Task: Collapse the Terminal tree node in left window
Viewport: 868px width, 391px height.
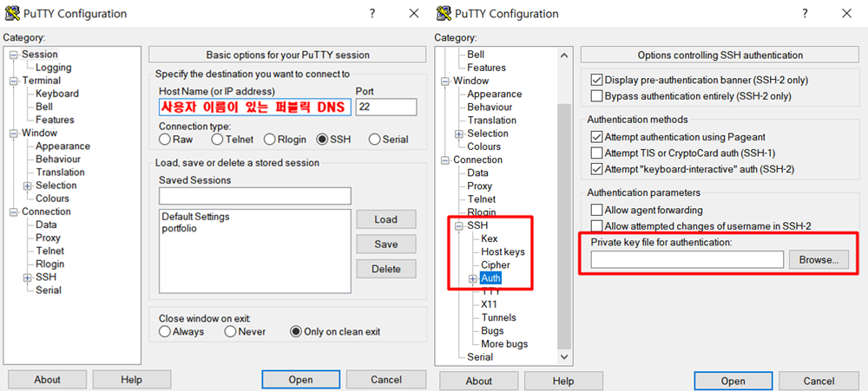Action: coord(14,81)
